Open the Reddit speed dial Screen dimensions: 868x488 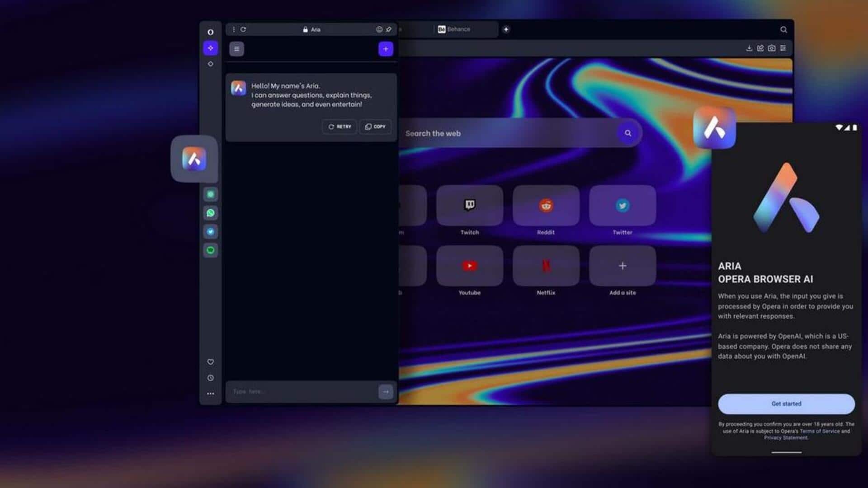tap(546, 205)
